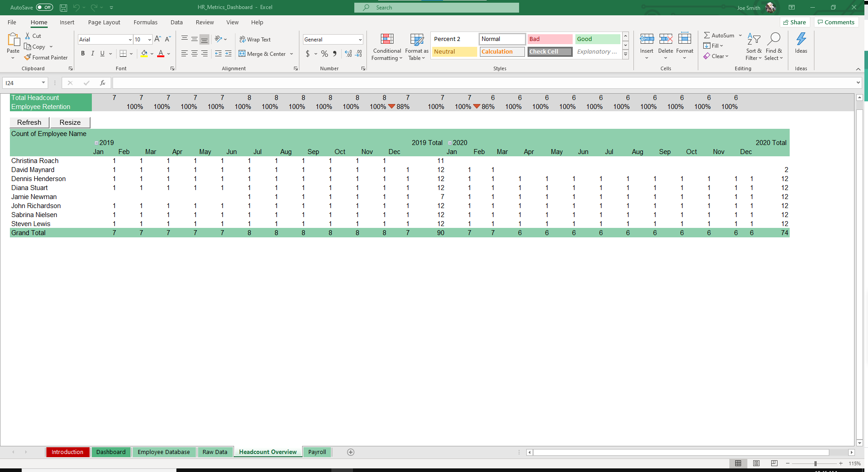Image resolution: width=868 pixels, height=472 pixels.
Task: Click the Fill Color paint bucket
Action: click(144, 54)
